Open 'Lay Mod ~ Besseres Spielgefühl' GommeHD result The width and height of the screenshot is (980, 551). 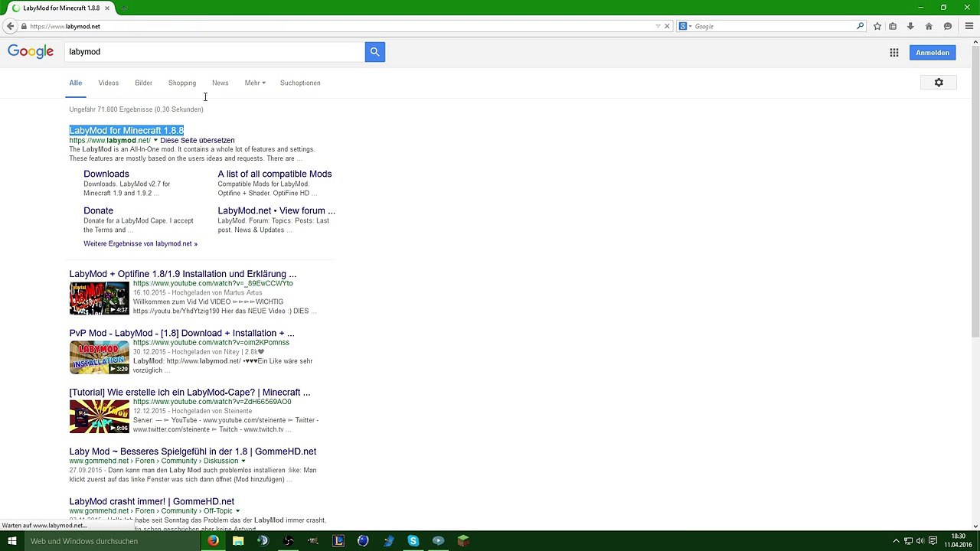[x=193, y=452]
